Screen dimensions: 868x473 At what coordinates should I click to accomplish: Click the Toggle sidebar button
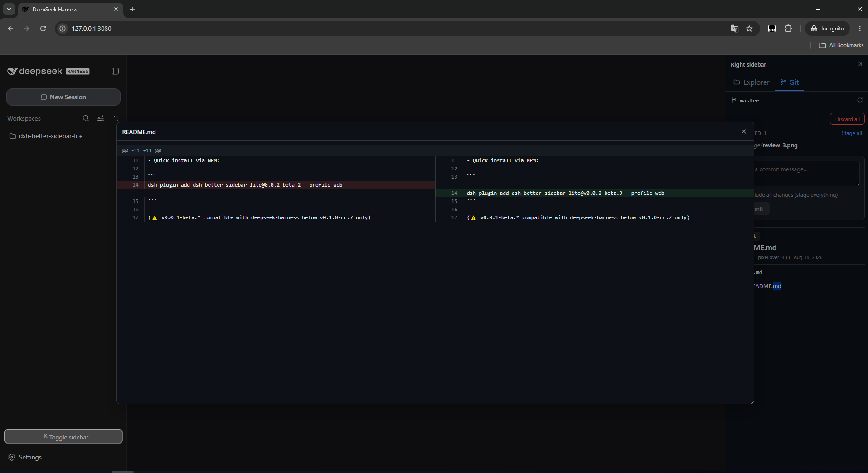coord(63,436)
